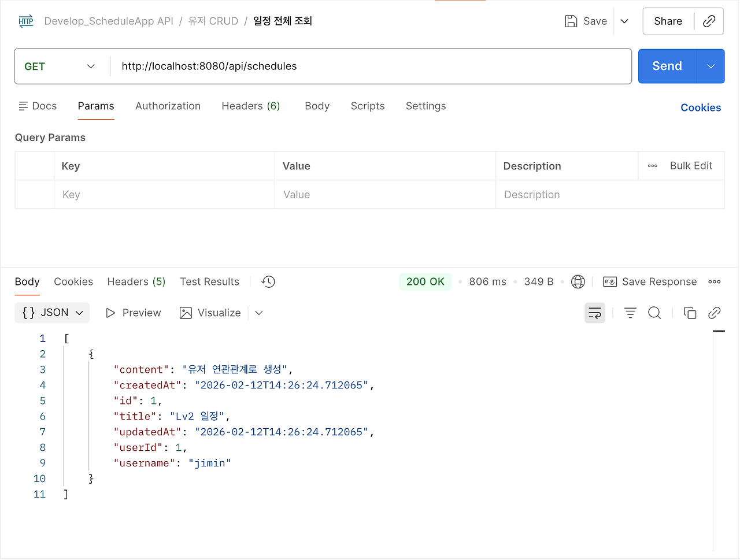Open the Cookies link

(701, 107)
